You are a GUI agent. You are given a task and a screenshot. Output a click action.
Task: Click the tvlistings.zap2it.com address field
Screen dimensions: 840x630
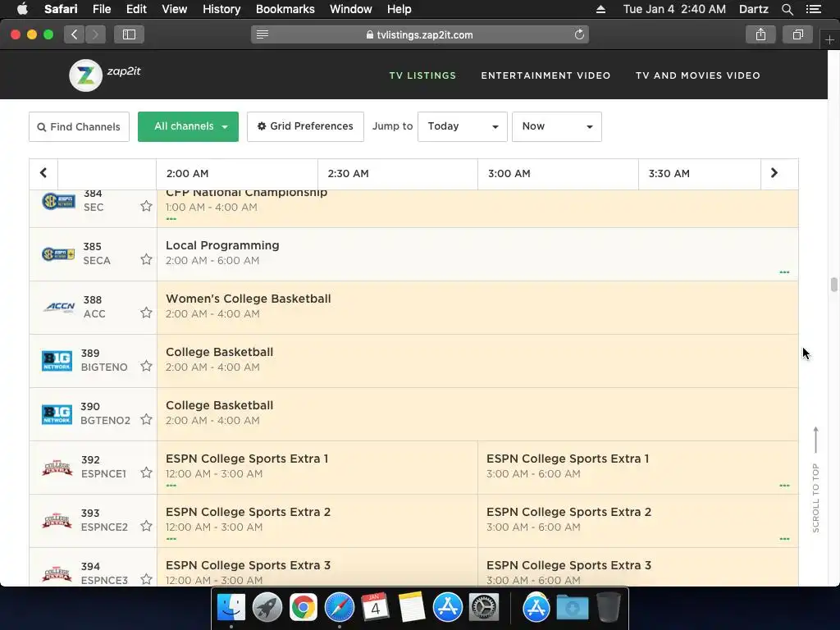420,34
